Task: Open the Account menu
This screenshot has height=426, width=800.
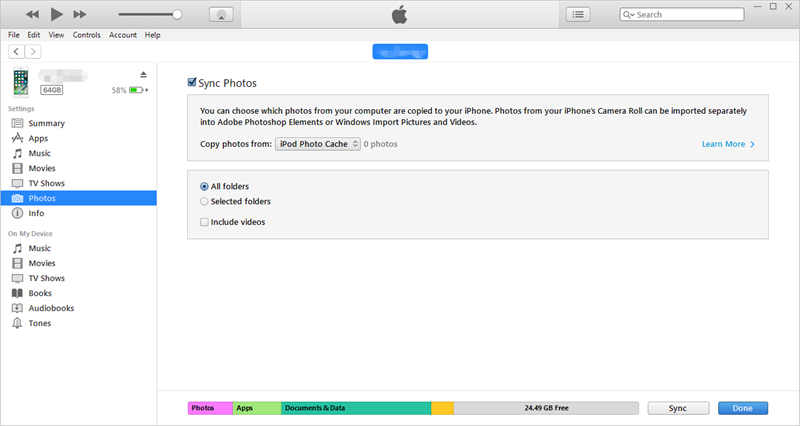Action: point(122,35)
